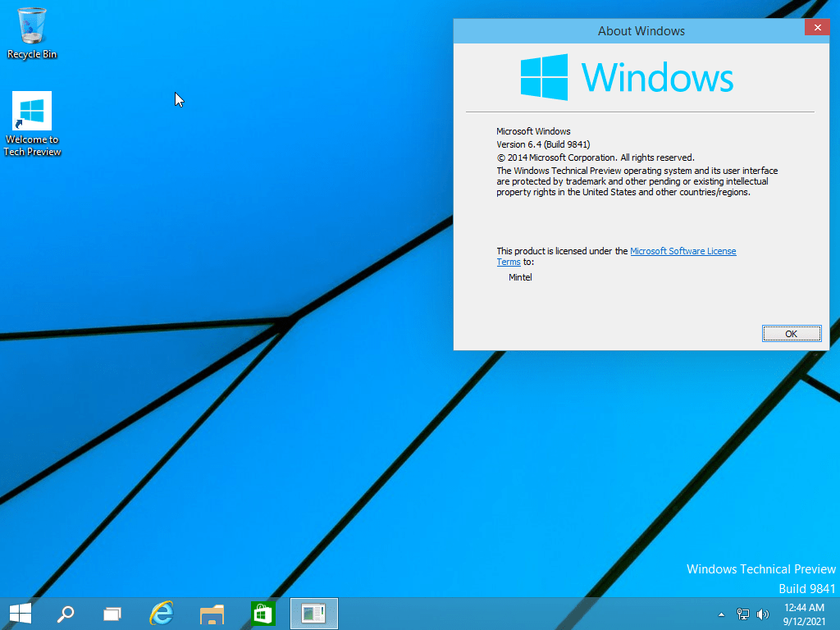The width and height of the screenshot is (840, 630).
Task: Open the network status tray icon
Action: pyautogui.click(x=743, y=614)
